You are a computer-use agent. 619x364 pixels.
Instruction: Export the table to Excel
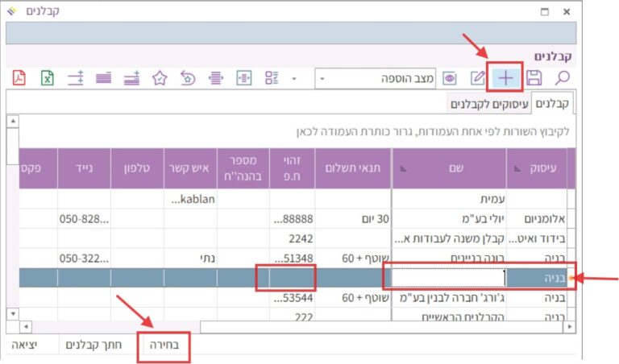point(48,78)
